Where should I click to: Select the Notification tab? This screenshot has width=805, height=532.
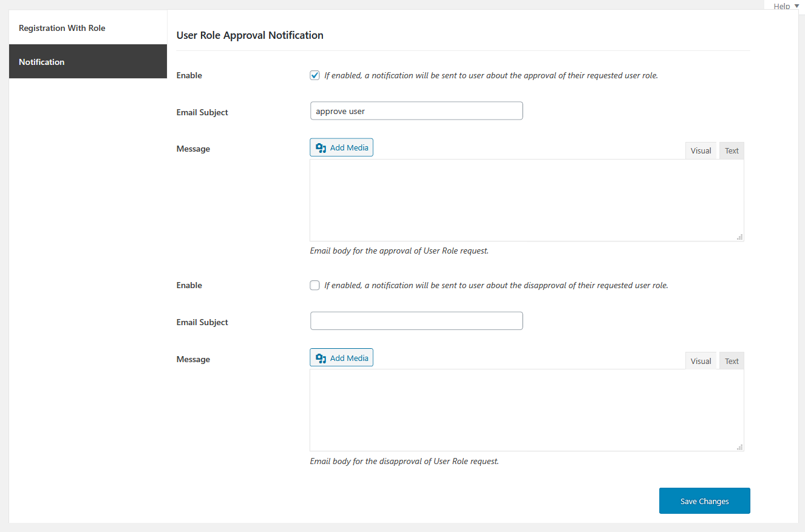pos(41,61)
